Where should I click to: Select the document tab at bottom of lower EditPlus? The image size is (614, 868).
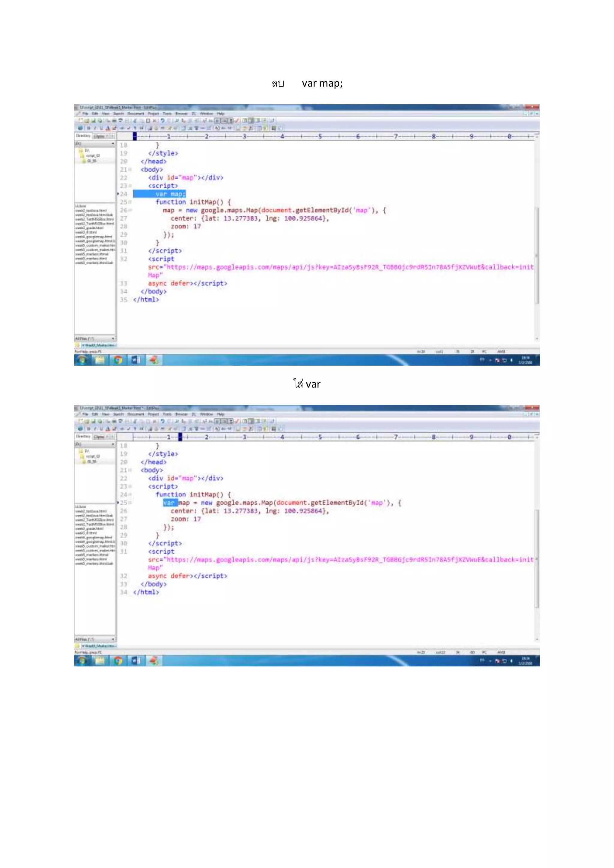[x=98, y=646]
